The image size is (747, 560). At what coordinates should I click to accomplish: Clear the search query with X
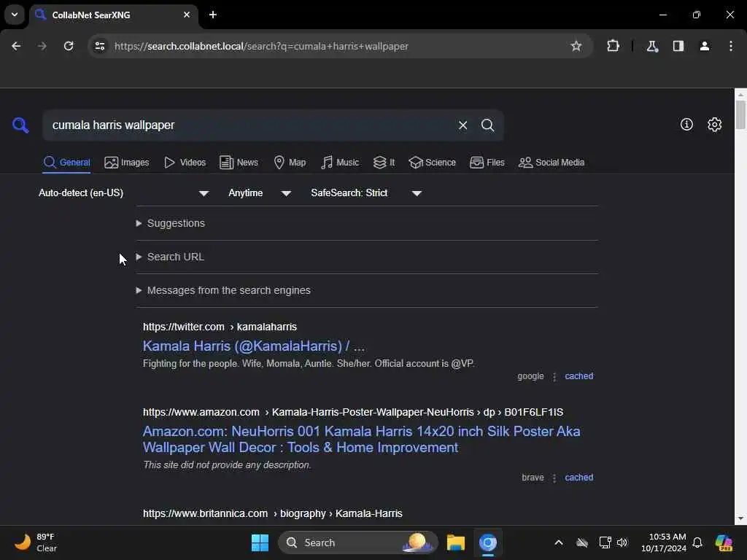click(462, 125)
